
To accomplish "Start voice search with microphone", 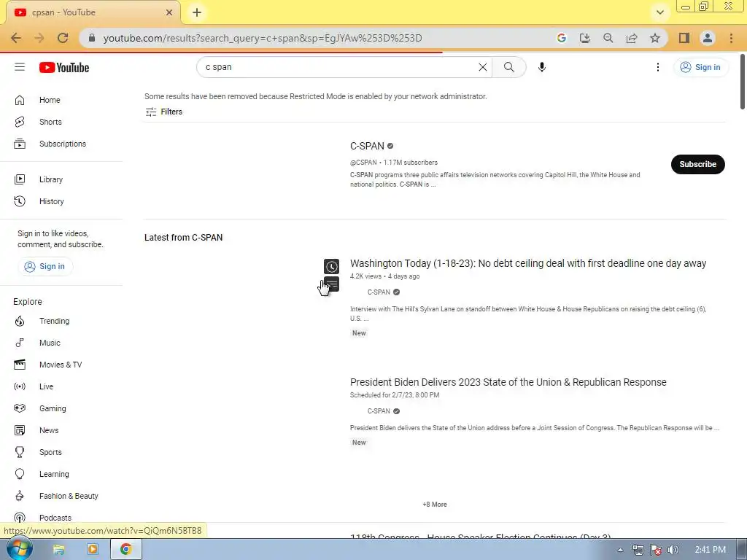I will (542, 67).
